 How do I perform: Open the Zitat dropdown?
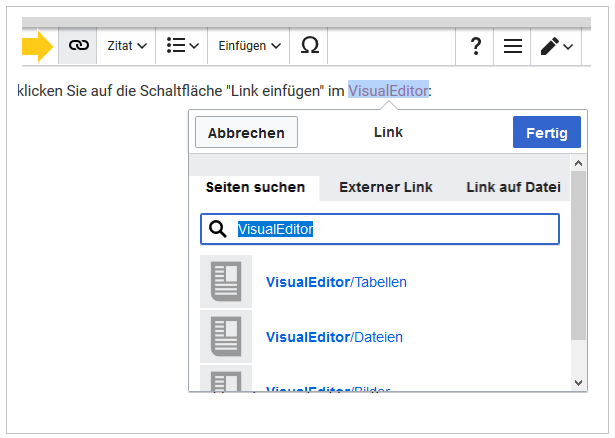click(127, 46)
